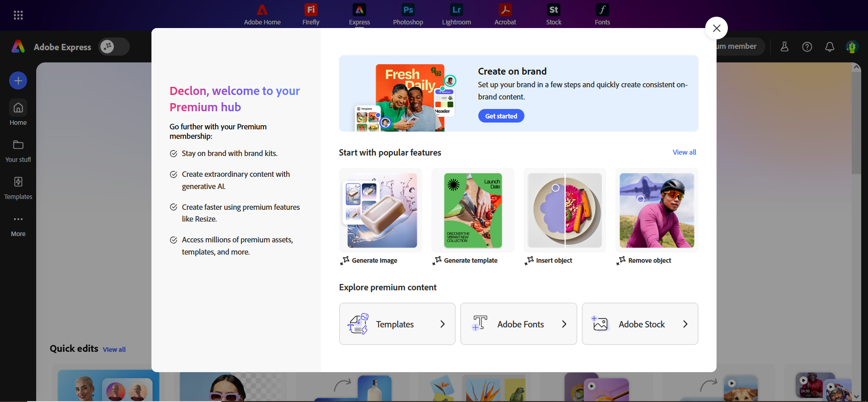
Task: Open Lightroom app shortcut
Action: (x=456, y=14)
